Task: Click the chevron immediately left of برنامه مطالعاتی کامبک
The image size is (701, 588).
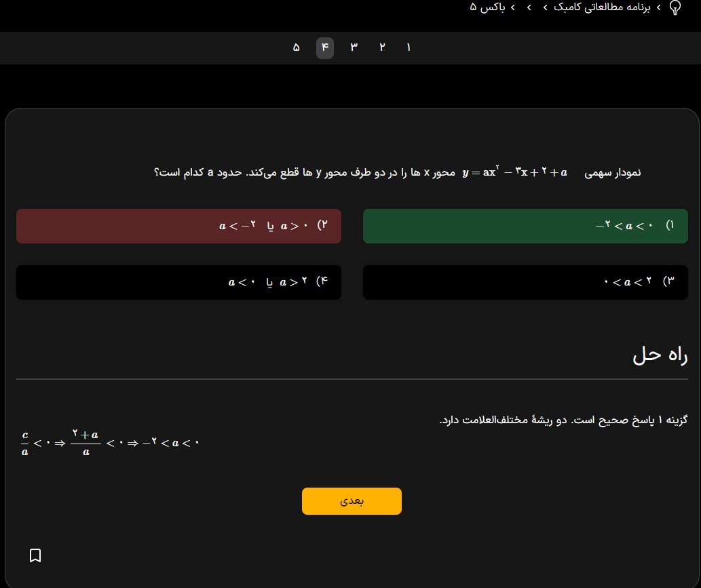Action: (x=546, y=7)
